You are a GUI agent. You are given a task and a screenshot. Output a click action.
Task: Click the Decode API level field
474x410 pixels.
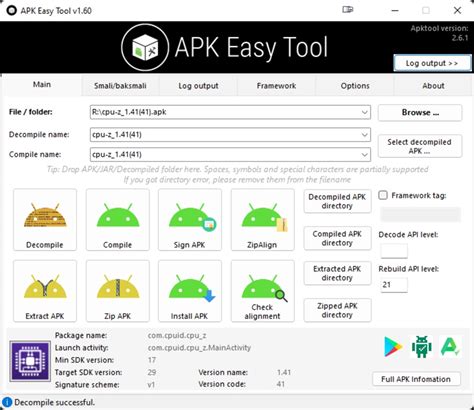click(x=394, y=251)
